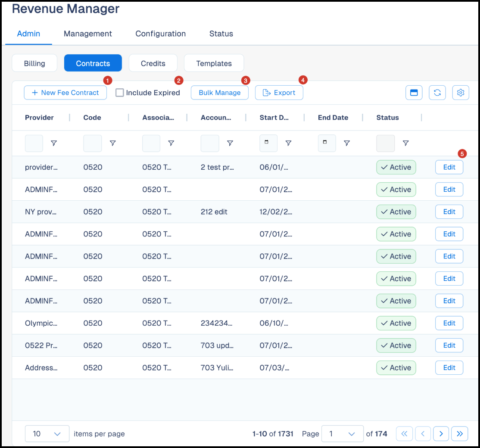This screenshot has height=448, width=480.
Task: Click the panel layout toggle icon
Action: click(414, 93)
